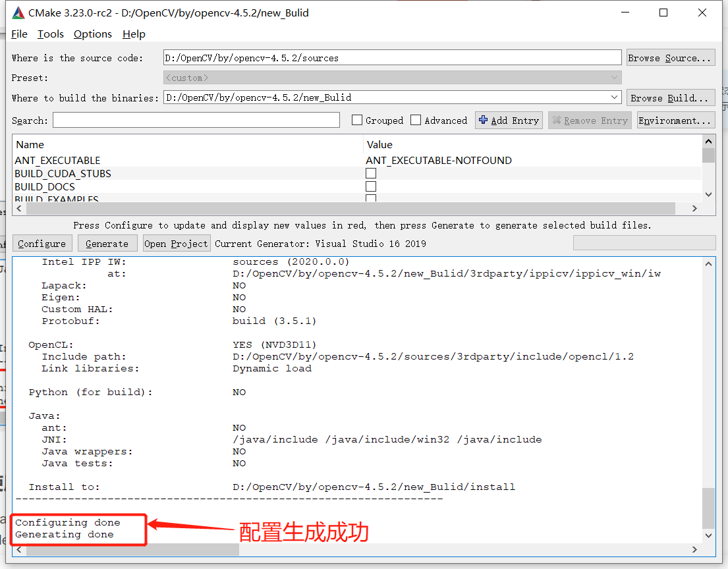
Task: Enable the Grouped checkbox
Action: (357, 121)
